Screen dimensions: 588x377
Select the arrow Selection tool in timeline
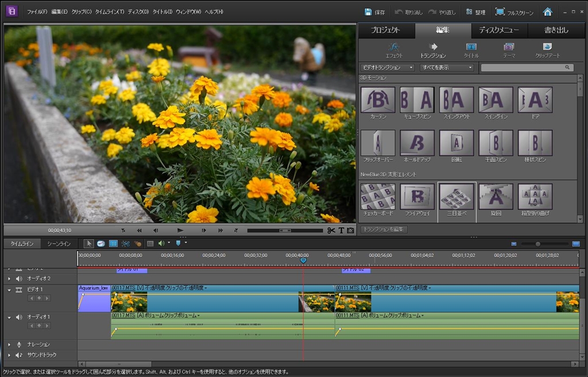pos(89,244)
